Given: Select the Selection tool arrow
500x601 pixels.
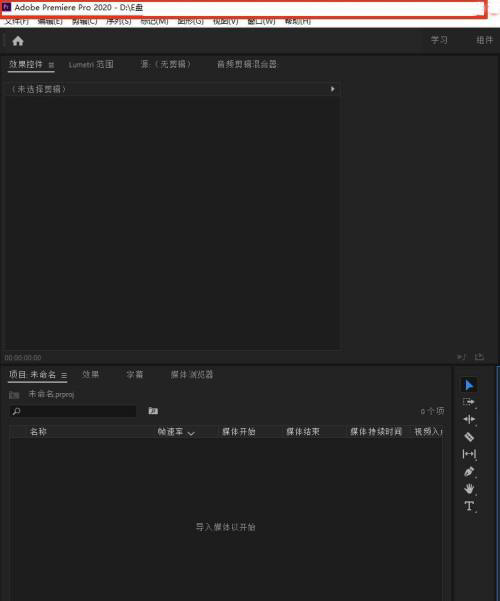Looking at the screenshot, I should (x=469, y=385).
